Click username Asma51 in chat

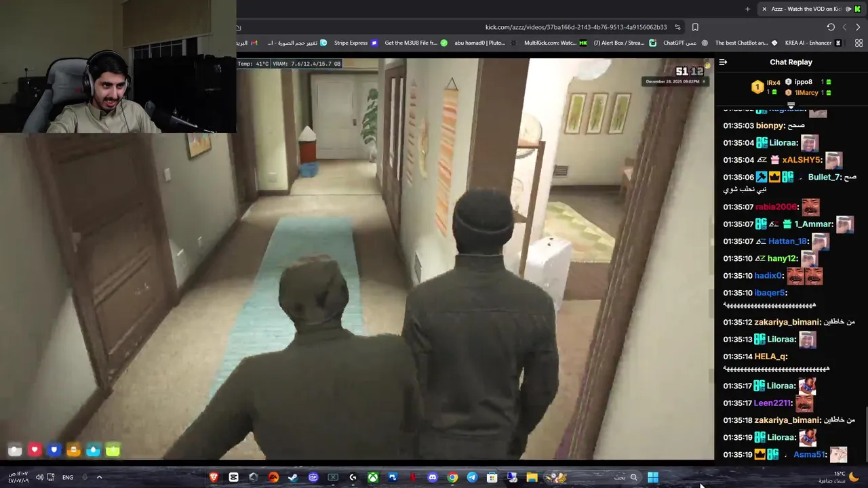[x=810, y=455]
